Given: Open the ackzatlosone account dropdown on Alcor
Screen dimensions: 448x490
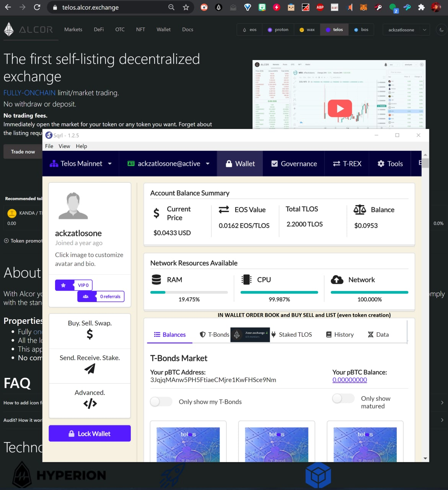Looking at the screenshot, I should 406,29.
